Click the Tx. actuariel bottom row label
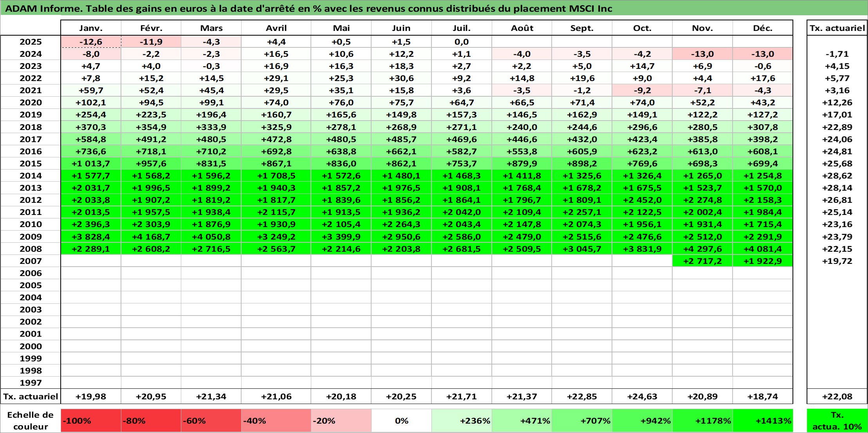 (x=31, y=396)
